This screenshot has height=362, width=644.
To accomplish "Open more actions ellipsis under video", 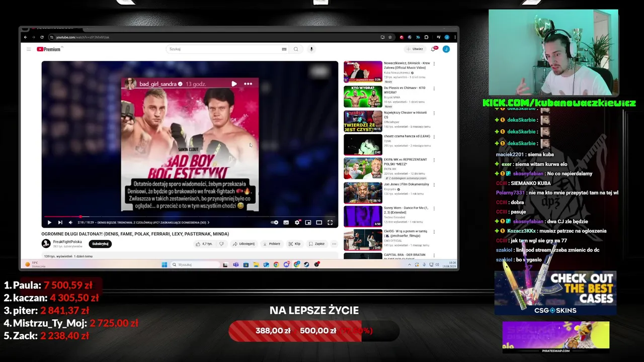I will tap(334, 244).
